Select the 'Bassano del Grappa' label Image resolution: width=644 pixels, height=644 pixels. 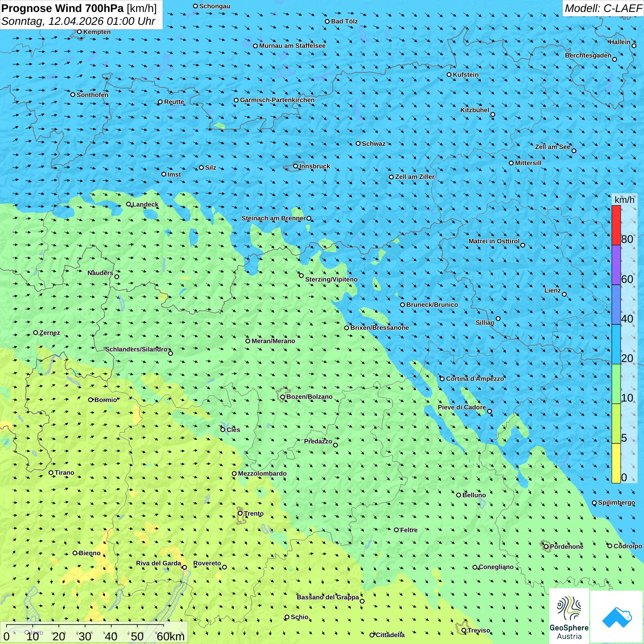point(328,597)
